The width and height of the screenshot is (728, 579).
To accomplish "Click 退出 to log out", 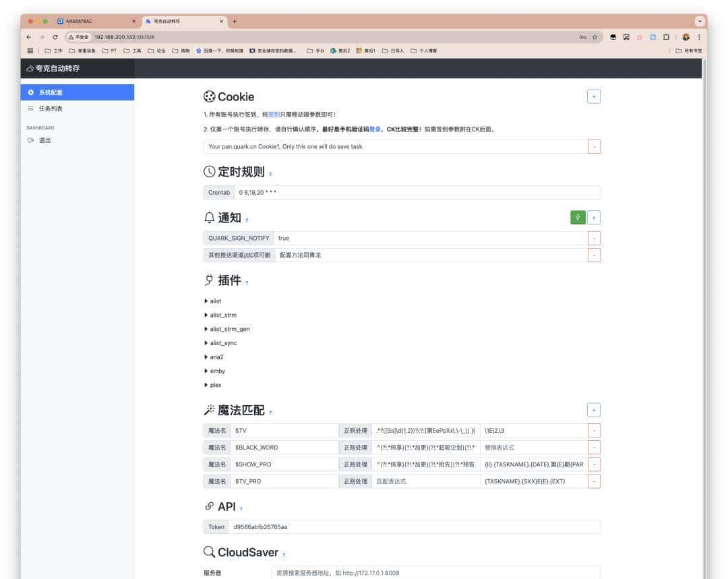I will click(44, 140).
